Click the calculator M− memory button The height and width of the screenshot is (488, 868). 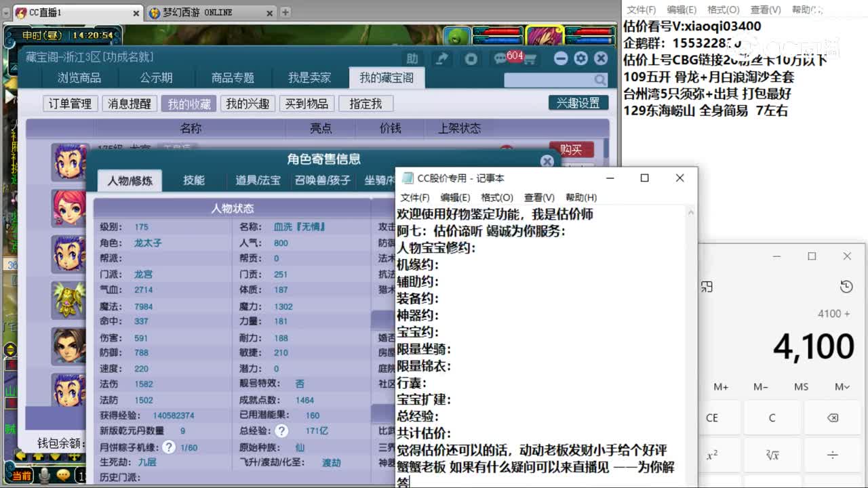tap(761, 386)
